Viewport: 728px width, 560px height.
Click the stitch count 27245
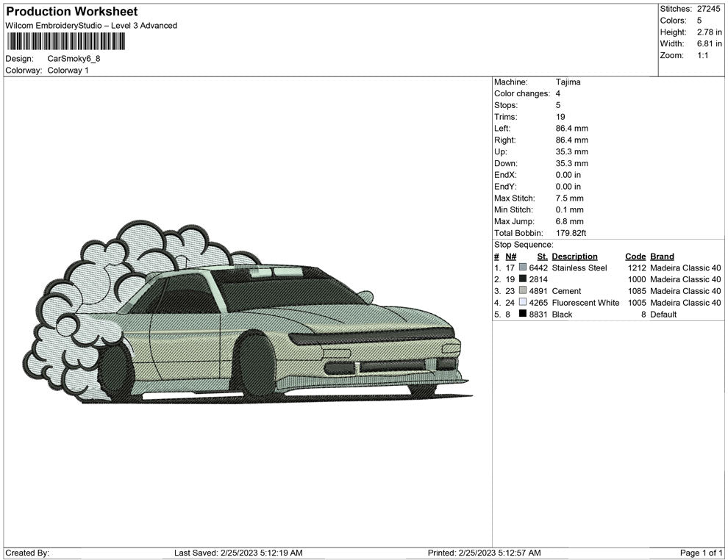(x=709, y=9)
